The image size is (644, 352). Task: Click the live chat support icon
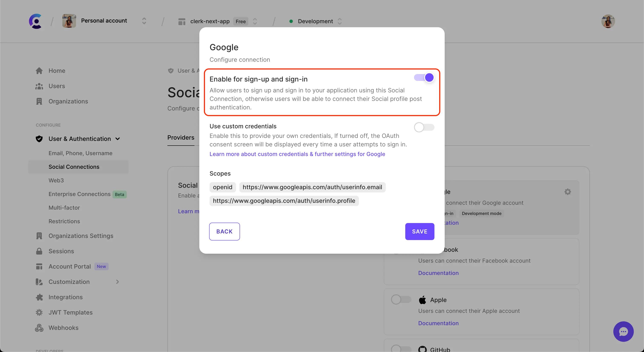(623, 331)
